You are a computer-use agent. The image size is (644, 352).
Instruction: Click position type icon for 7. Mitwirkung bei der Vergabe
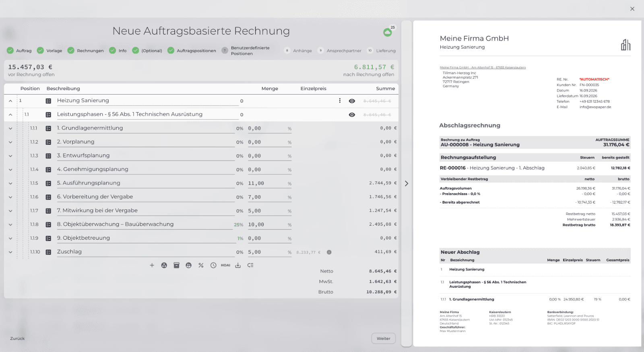tap(48, 211)
